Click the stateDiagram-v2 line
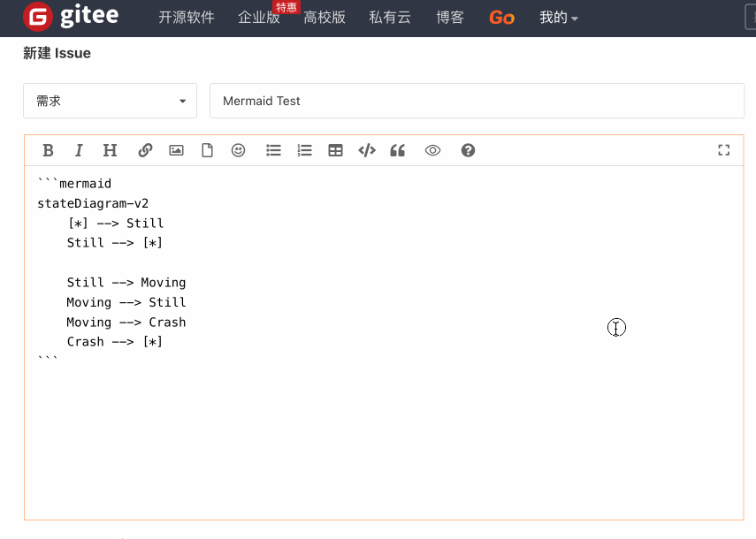The image size is (756, 539). [x=93, y=203]
